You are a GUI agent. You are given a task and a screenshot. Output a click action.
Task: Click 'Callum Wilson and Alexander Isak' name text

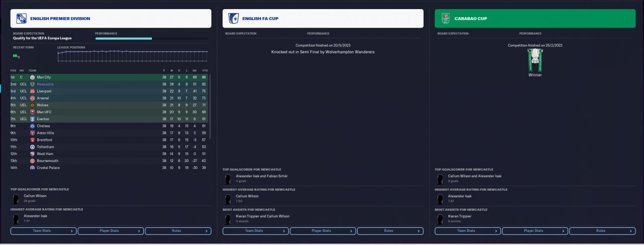click(x=475, y=176)
